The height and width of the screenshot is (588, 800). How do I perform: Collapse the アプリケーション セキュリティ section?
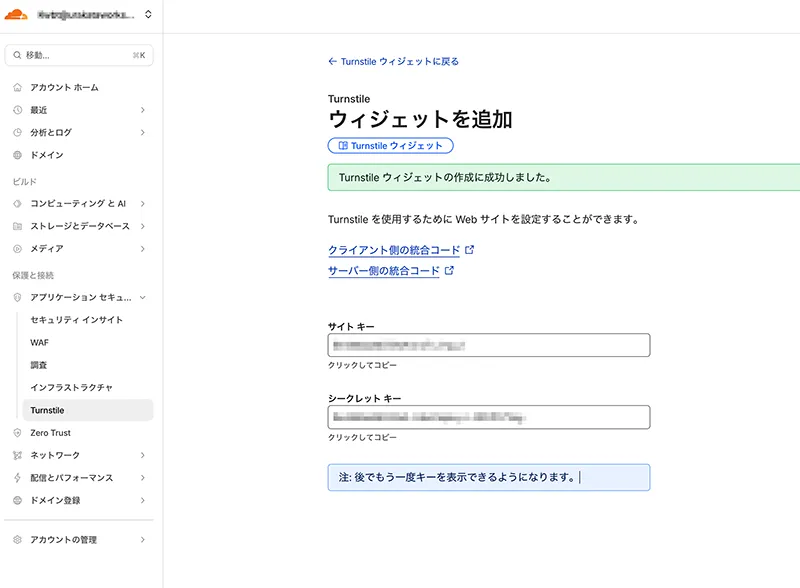pos(143,297)
